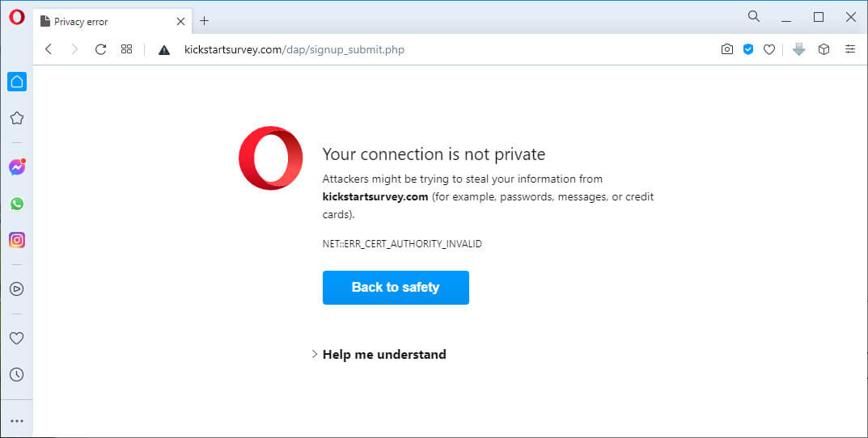This screenshot has height=438, width=868.
Task: Open History clock in sidebar
Action: tap(17, 374)
